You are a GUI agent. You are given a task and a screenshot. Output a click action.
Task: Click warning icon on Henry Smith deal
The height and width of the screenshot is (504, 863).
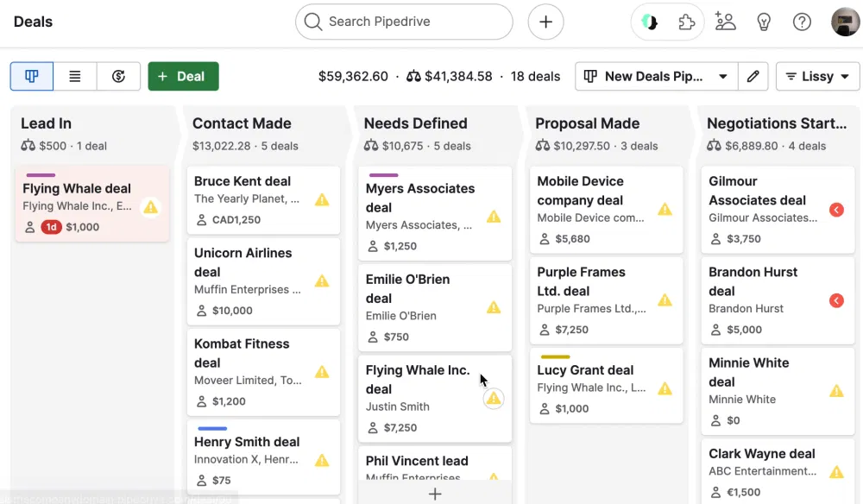(x=322, y=461)
